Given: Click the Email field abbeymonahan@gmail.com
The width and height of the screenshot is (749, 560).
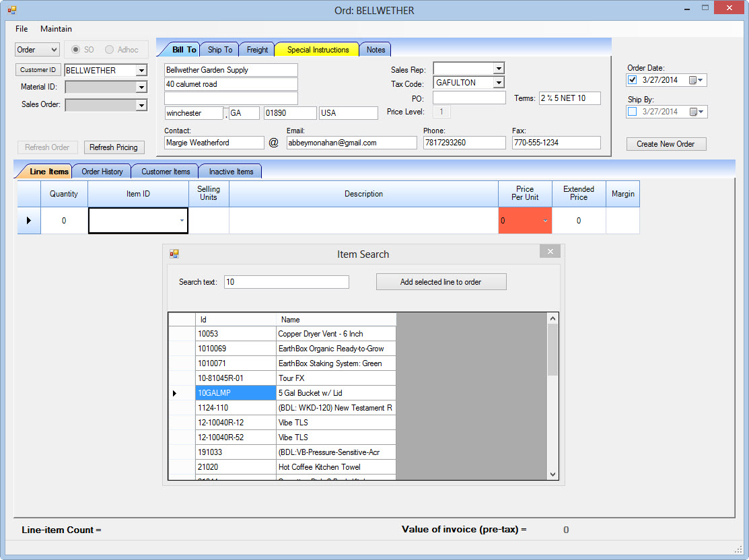Looking at the screenshot, I should pyautogui.click(x=351, y=143).
